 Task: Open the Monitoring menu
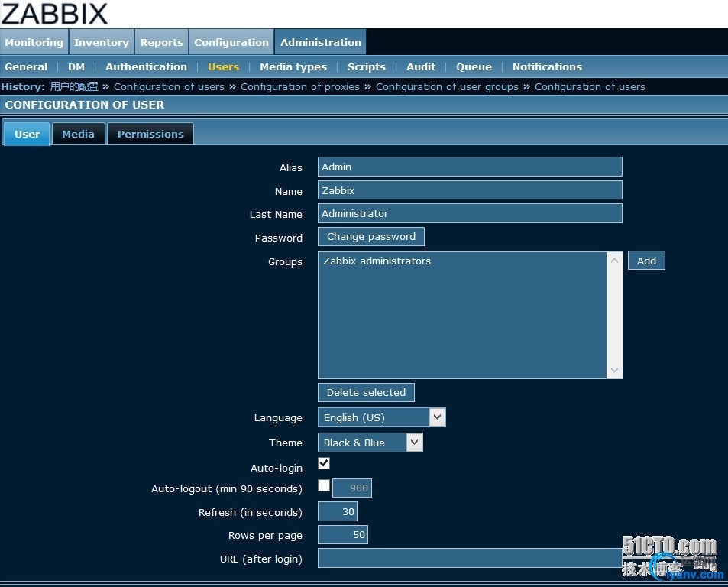click(x=34, y=42)
